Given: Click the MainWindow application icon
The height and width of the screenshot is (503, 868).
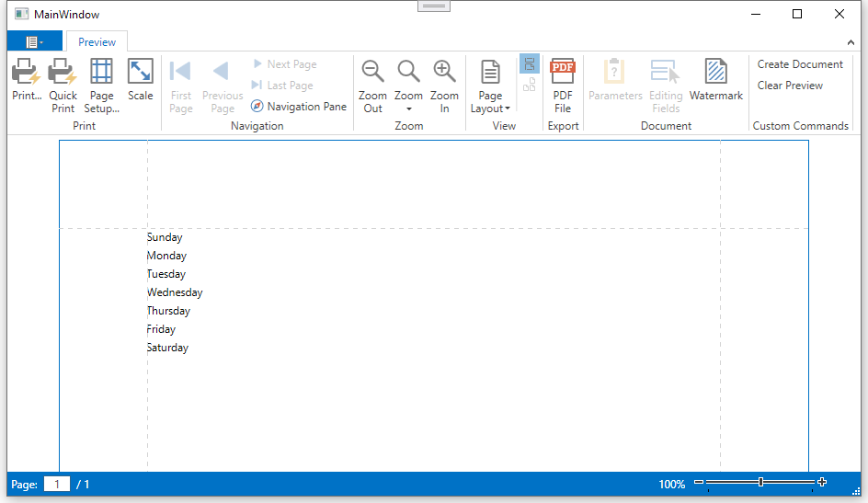Looking at the screenshot, I should (21, 14).
